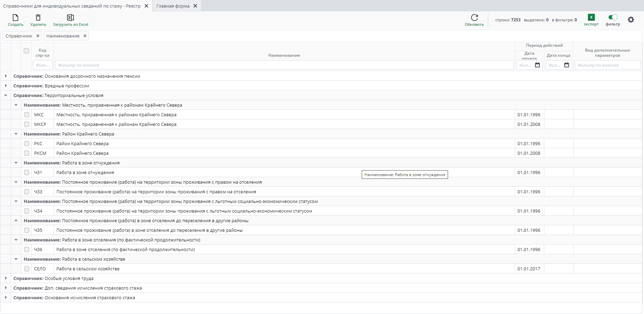Open the Дата начала calendar picker
644x314 pixels.
[x=537, y=65]
